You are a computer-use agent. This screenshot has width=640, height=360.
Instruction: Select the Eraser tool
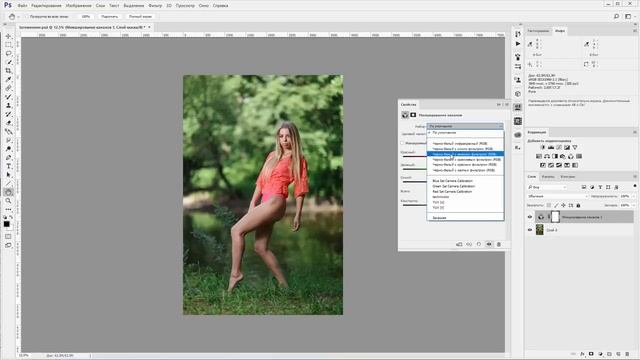coord(9,123)
